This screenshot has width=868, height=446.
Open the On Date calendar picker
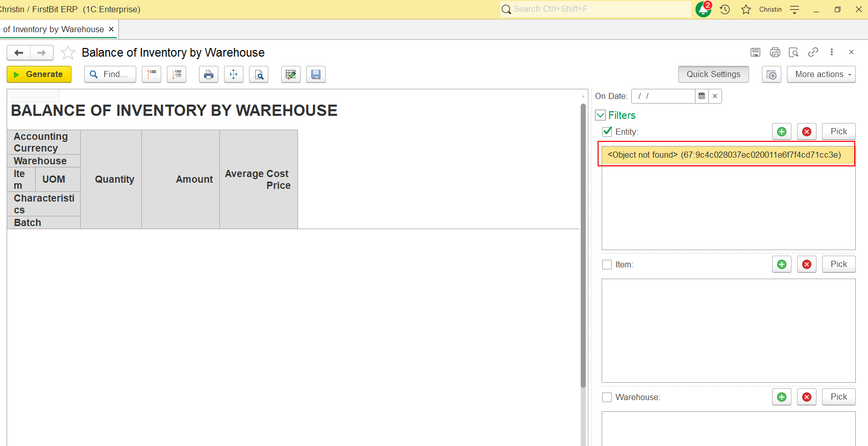[x=702, y=96]
